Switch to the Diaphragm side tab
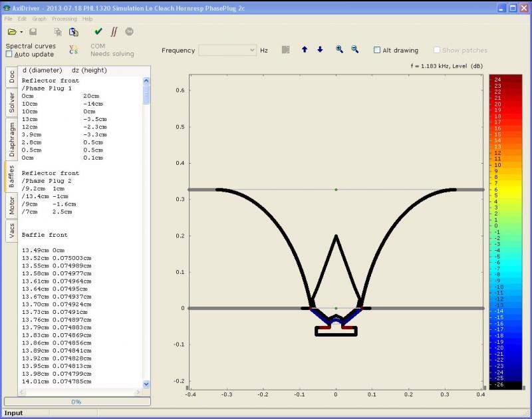 11,139
